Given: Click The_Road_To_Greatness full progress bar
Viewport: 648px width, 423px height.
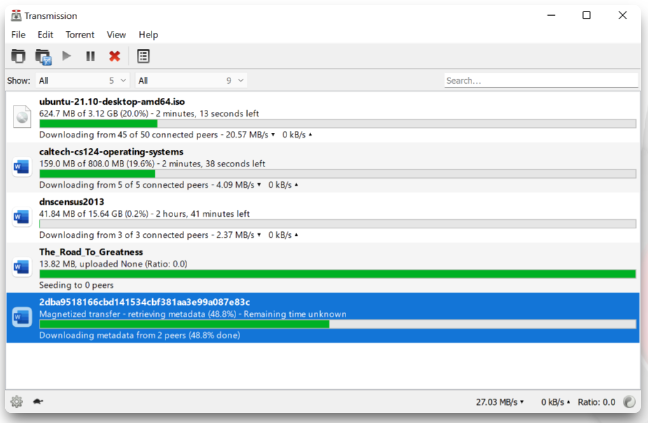Looking at the screenshot, I should tap(338, 274).
